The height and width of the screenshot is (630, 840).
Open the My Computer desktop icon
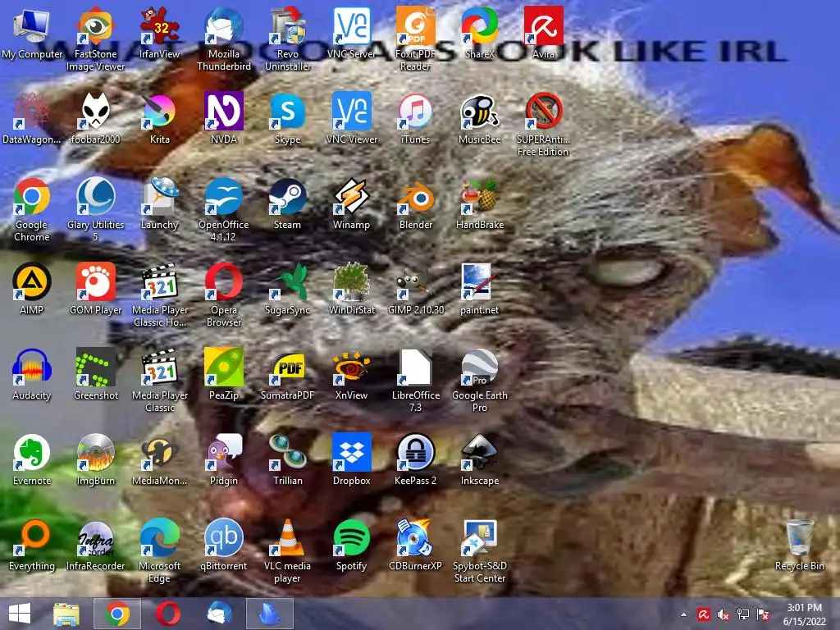tap(32, 33)
